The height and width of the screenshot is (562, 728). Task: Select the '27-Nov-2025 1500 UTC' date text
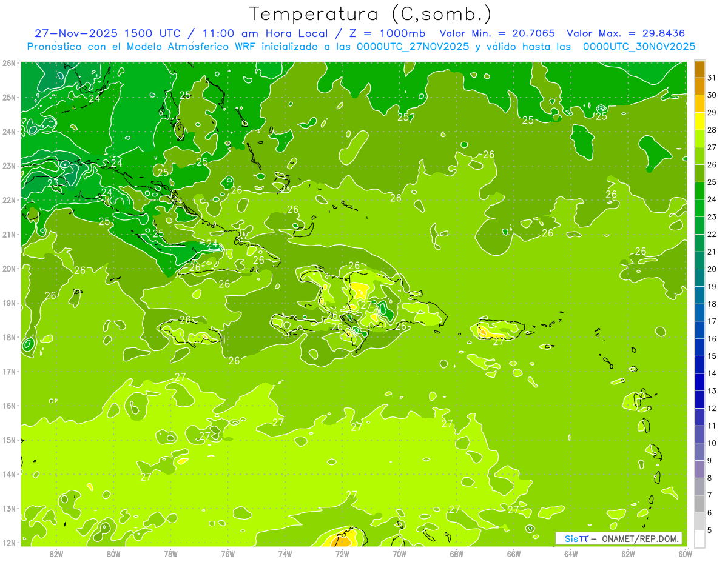(109, 33)
